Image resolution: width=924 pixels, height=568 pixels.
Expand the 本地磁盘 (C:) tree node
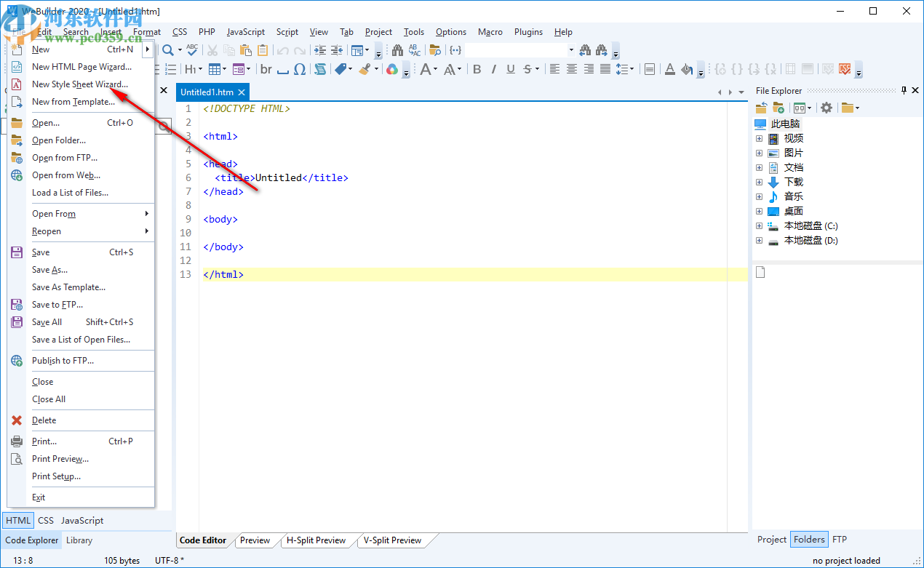(x=759, y=226)
